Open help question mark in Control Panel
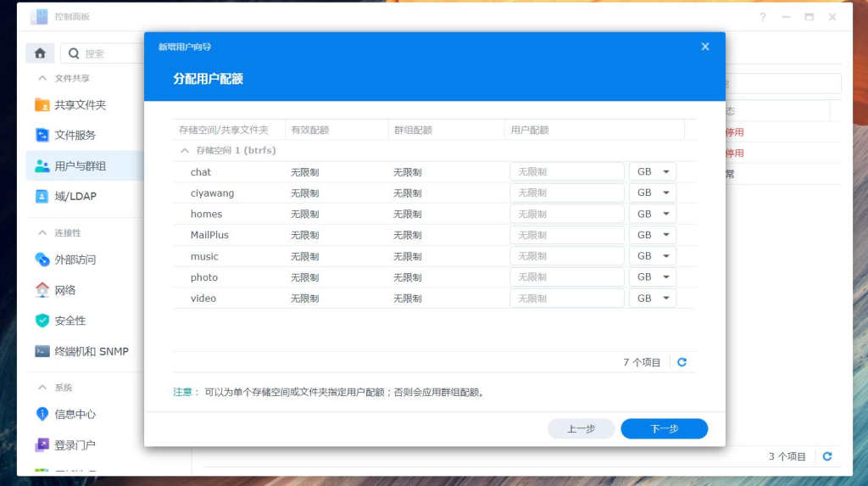This screenshot has height=486, width=868. coord(763,17)
